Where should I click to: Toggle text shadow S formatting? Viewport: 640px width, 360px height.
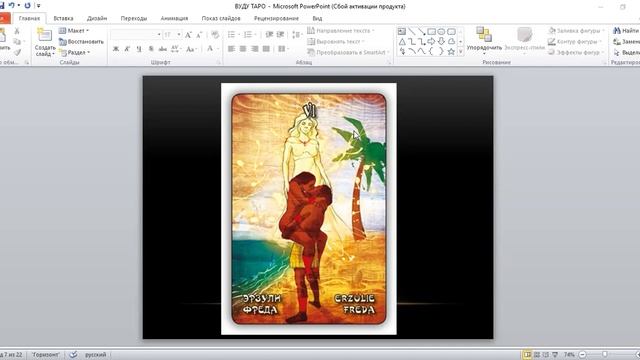[x=151, y=49]
